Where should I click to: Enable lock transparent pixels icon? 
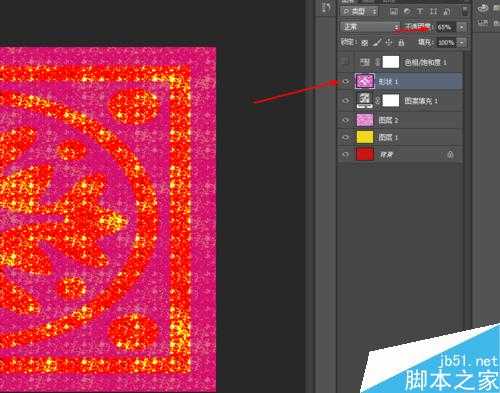point(365,43)
